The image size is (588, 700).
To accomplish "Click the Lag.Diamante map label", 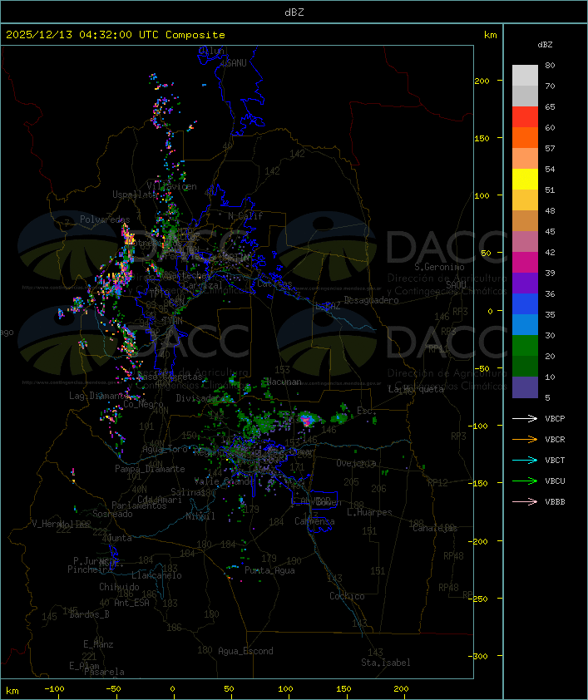I will [97, 396].
